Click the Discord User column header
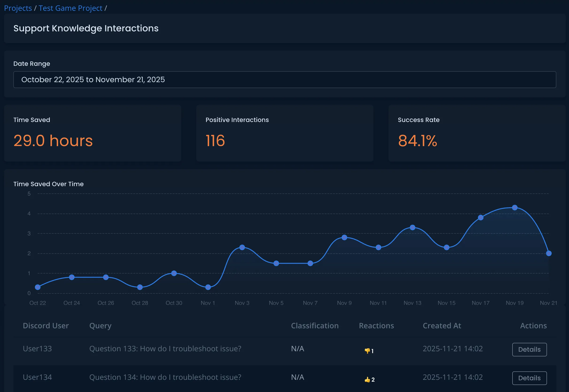This screenshot has width=569, height=392. 46,326
